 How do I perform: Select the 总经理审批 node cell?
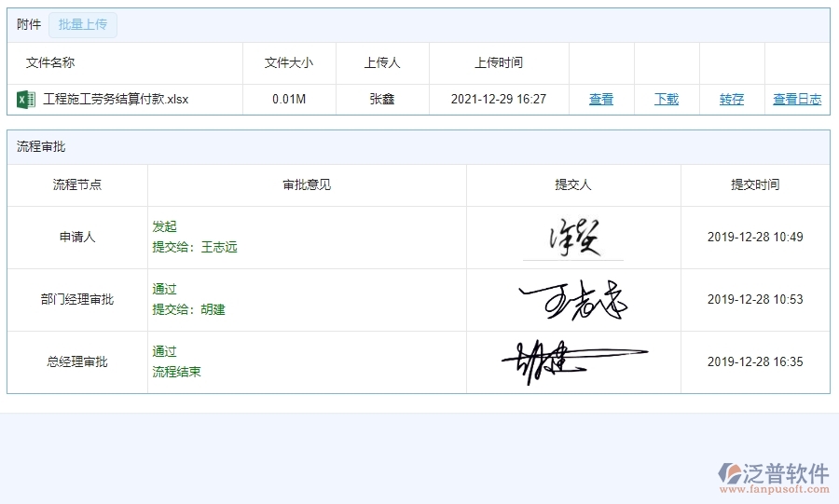pyautogui.click(x=77, y=362)
